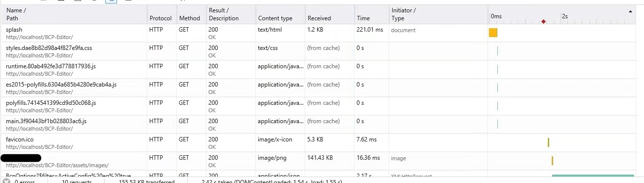The height and width of the screenshot is (183, 644).
Task: Click the 0ms label on timeline ruler
Action: pyautogui.click(x=496, y=16)
